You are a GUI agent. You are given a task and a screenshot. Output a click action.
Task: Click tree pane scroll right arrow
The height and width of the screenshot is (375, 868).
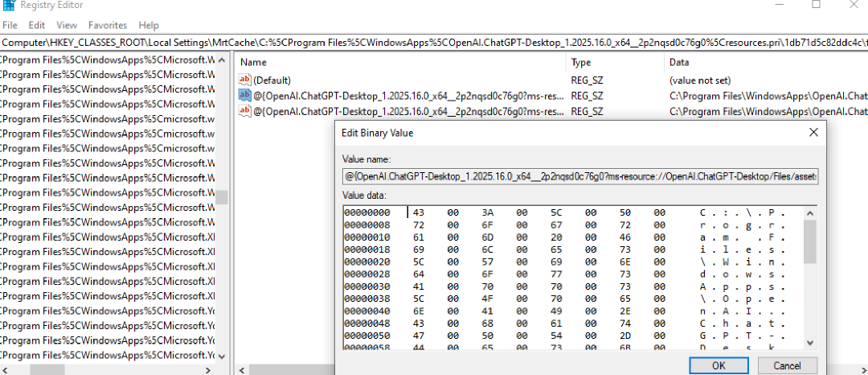[208, 369]
